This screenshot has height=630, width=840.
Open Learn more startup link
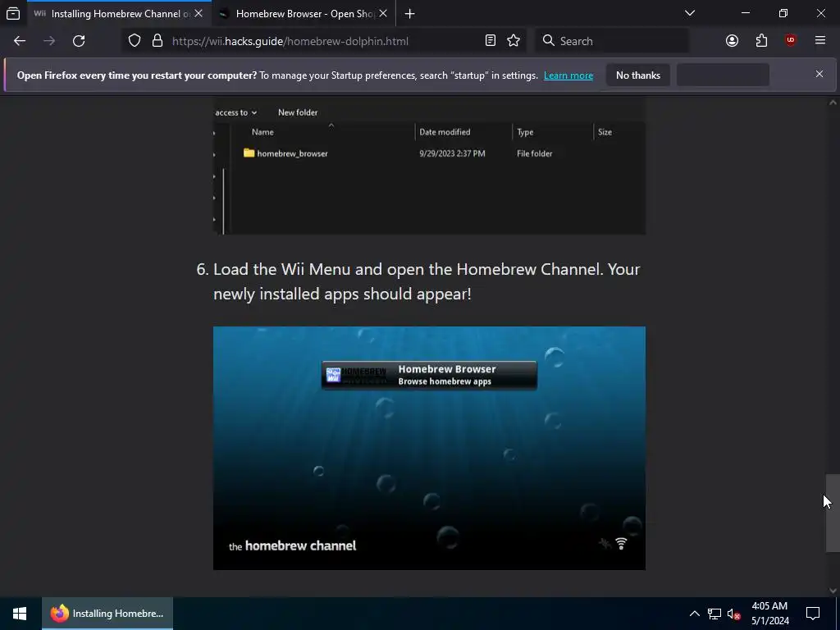click(568, 75)
